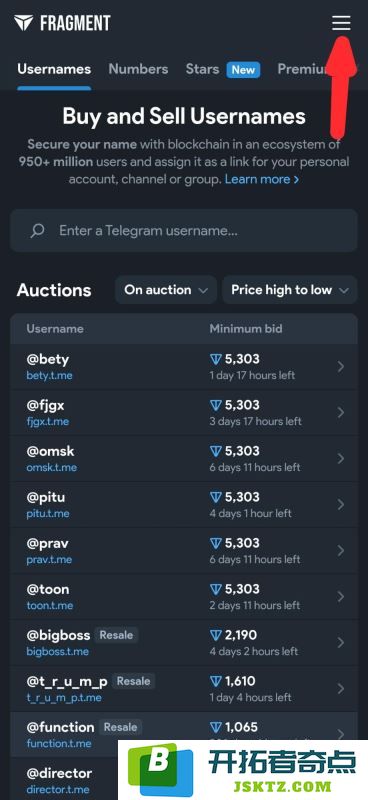
Task: Tap the Fragment logo icon
Action: 23,22
